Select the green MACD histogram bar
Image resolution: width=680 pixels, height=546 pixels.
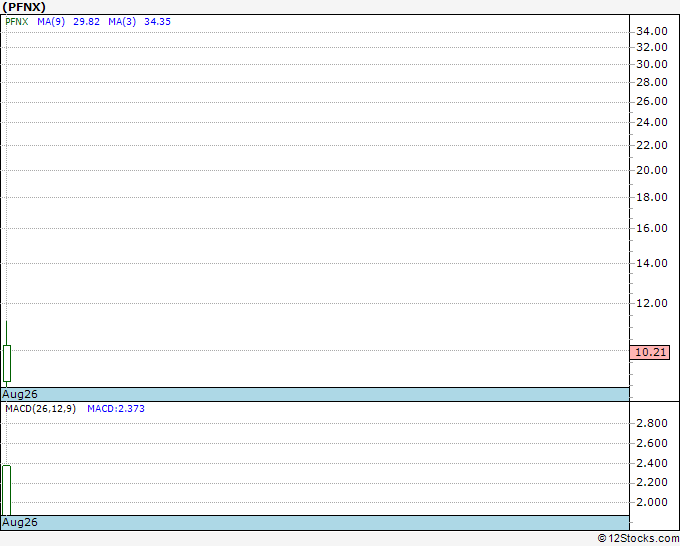7,490
